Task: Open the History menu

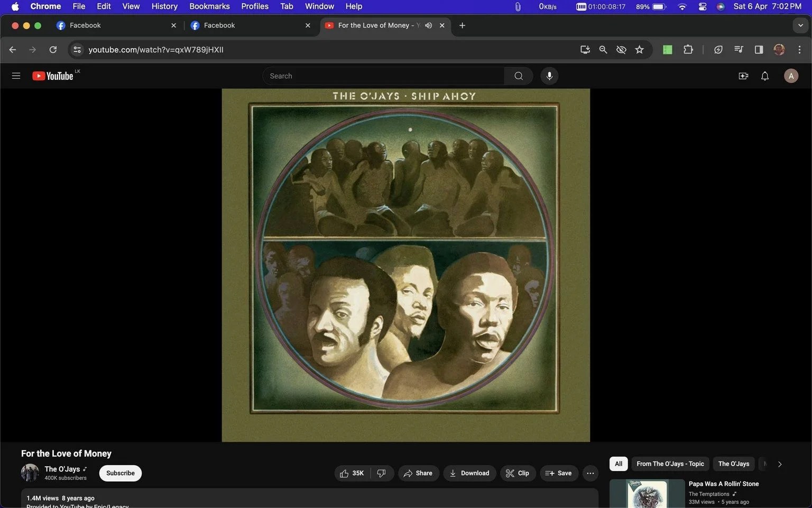Action: [x=164, y=6]
